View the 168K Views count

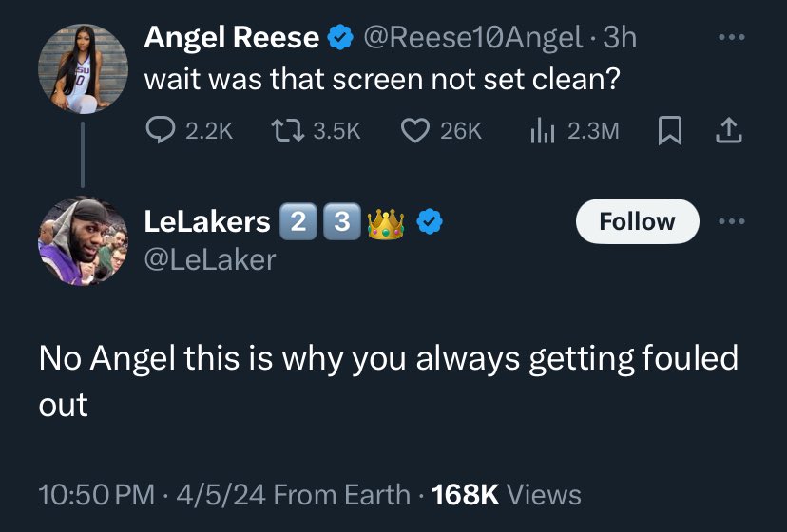tap(507, 495)
